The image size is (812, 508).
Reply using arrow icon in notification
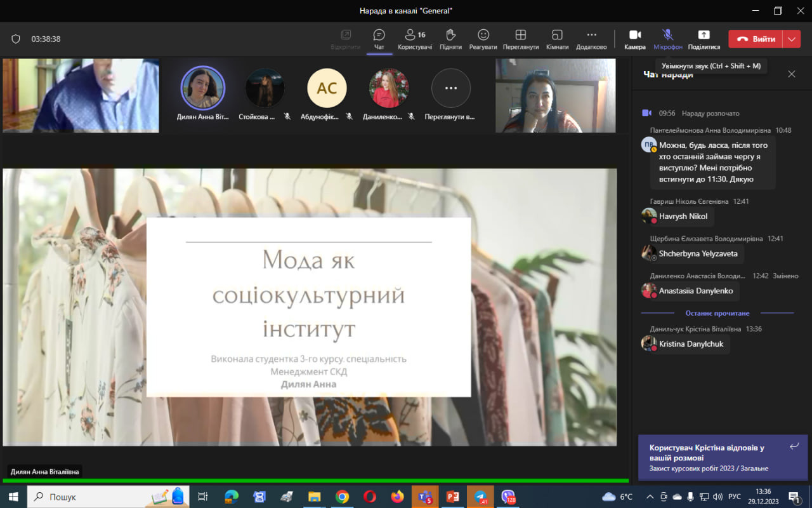794,446
